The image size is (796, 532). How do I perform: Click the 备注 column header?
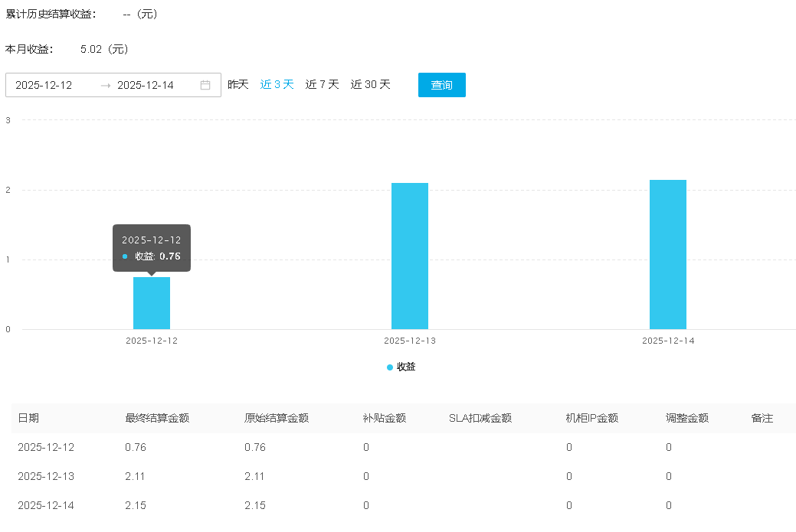point(762,418)
